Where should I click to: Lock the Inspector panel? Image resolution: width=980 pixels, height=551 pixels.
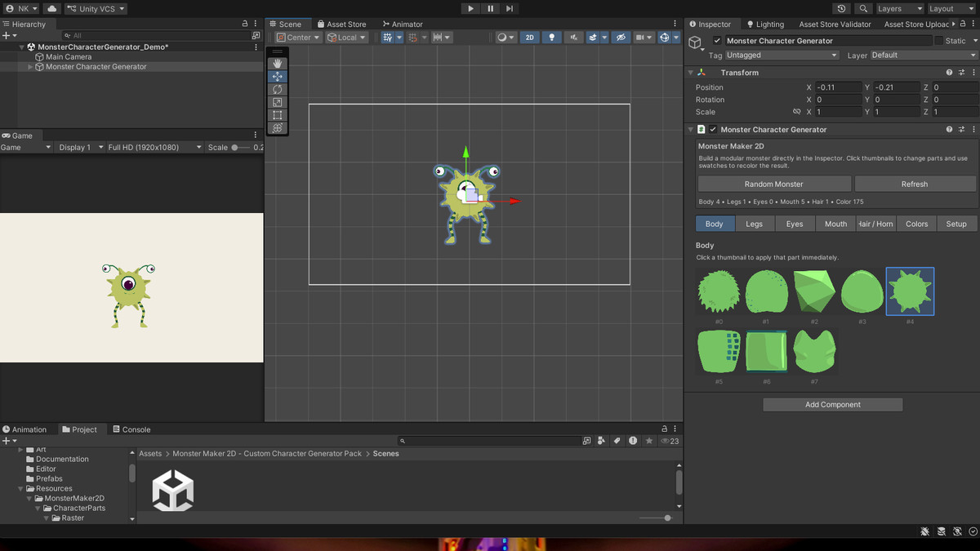pyautogui.click(x=964, y=24)
